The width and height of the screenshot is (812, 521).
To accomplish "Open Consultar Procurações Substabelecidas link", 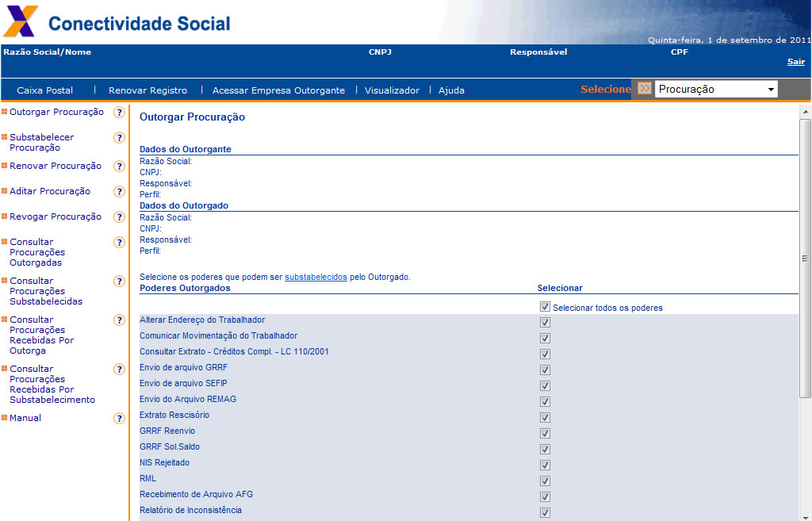I will [x=45, y=291].
